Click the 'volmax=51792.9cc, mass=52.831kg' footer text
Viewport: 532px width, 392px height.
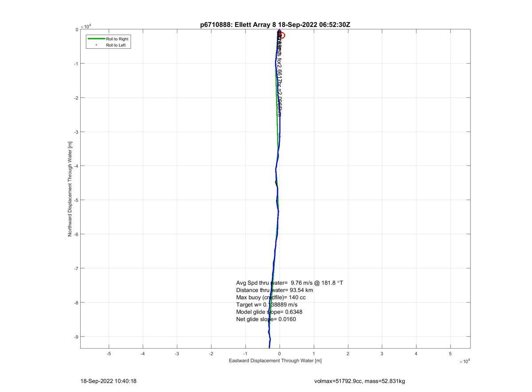click(x=360, y=381)
